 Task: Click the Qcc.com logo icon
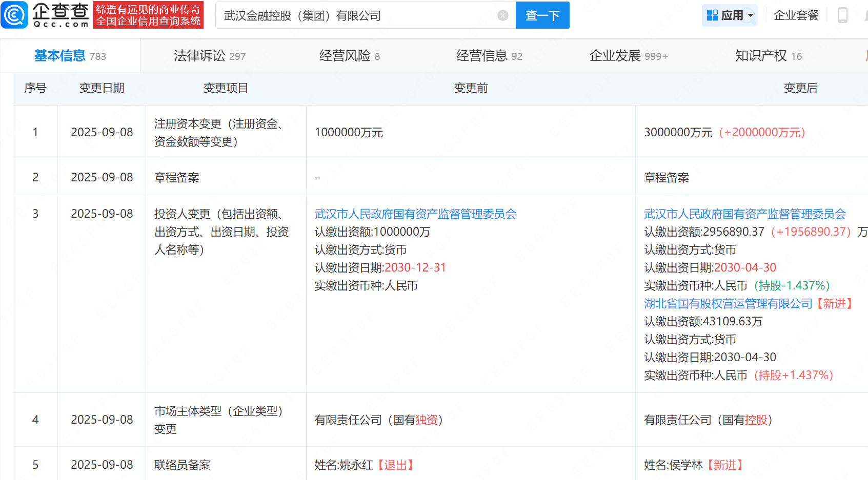(14, 15)
